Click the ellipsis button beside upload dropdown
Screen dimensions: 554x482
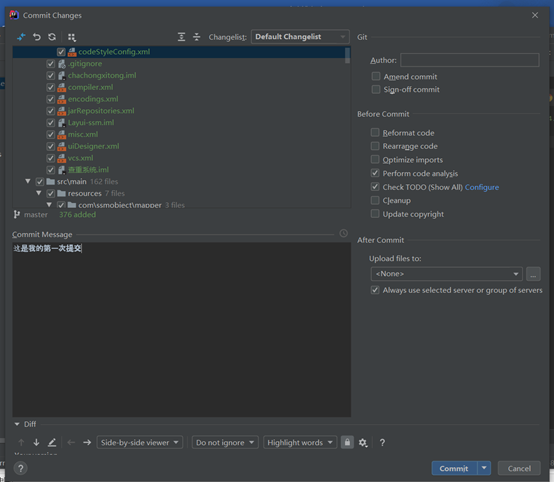[x=533, y=274]
